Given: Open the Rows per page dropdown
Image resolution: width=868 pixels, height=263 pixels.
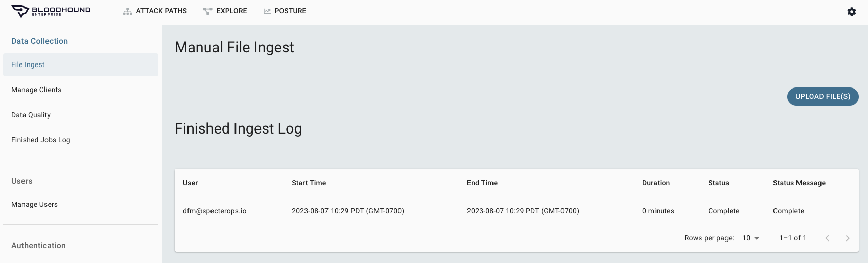Looking at the screenshot, I should tap(751, 238).
